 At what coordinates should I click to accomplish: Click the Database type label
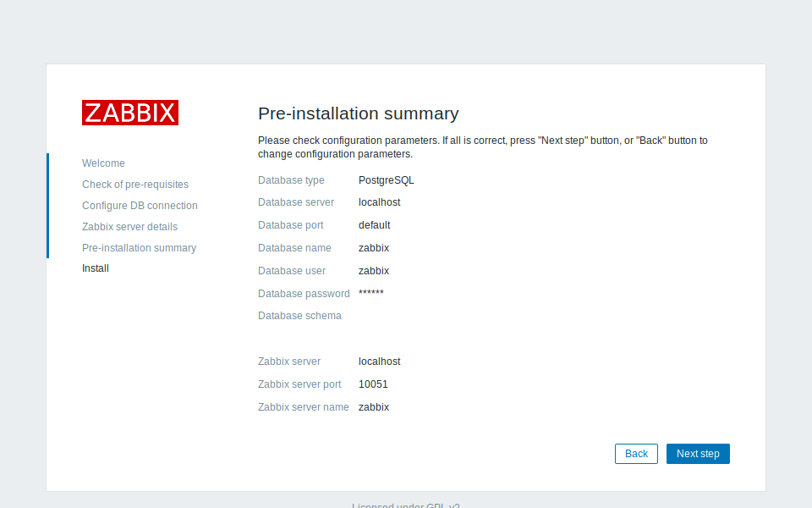(291, 180)
